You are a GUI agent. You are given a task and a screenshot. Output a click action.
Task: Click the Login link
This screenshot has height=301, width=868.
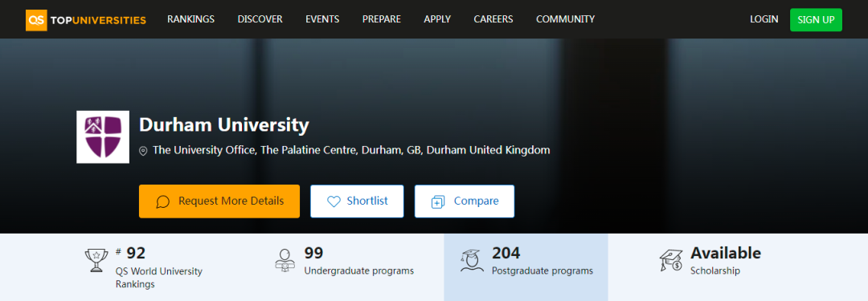pos(764,19)
